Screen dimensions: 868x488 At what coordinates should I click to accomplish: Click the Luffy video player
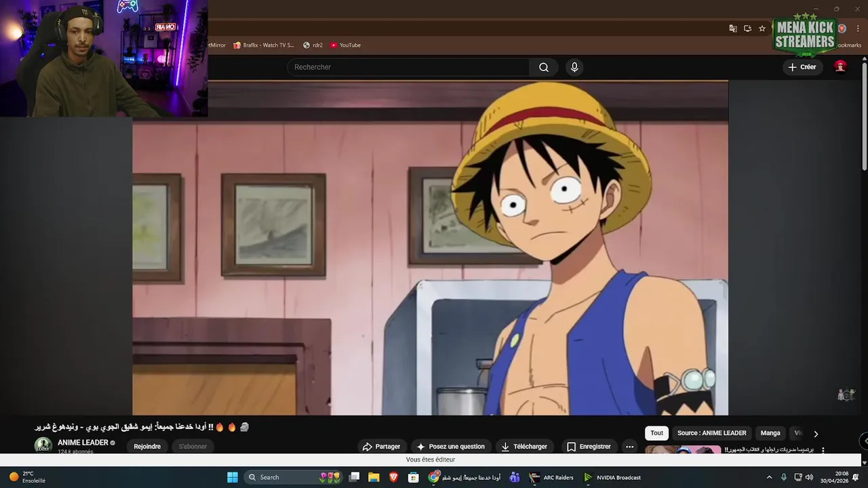pos(430,247)
